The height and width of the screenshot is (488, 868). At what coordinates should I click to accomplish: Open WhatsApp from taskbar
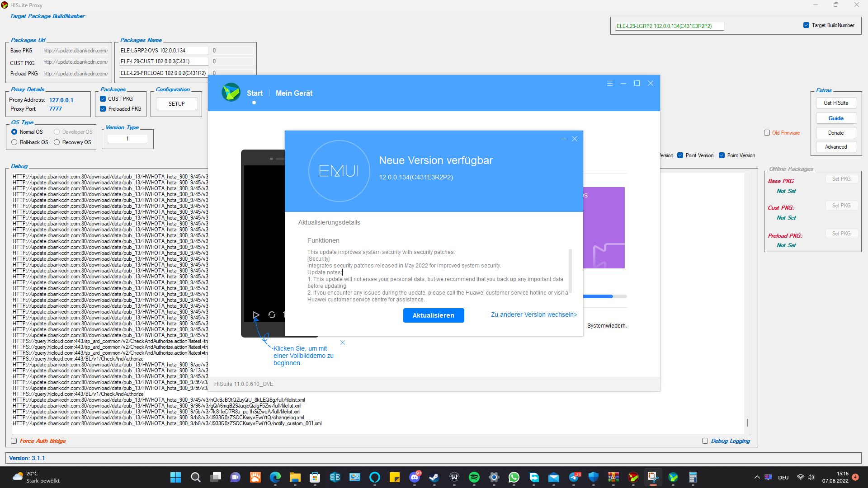click(x=514, y=477)
